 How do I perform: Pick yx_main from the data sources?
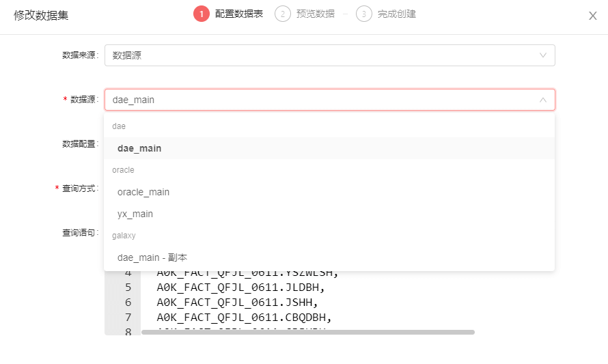point(135,214)
